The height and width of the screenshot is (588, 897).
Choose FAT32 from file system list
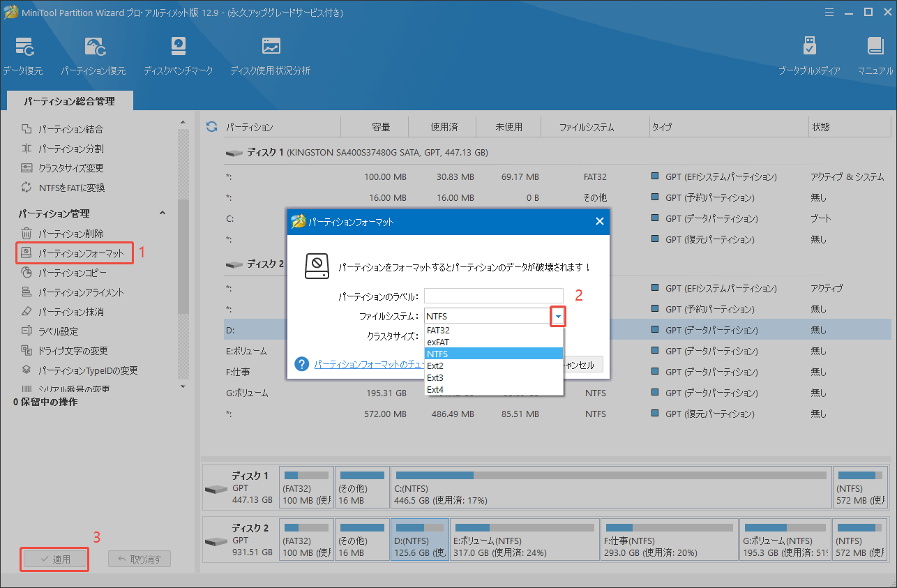[494, 330]
